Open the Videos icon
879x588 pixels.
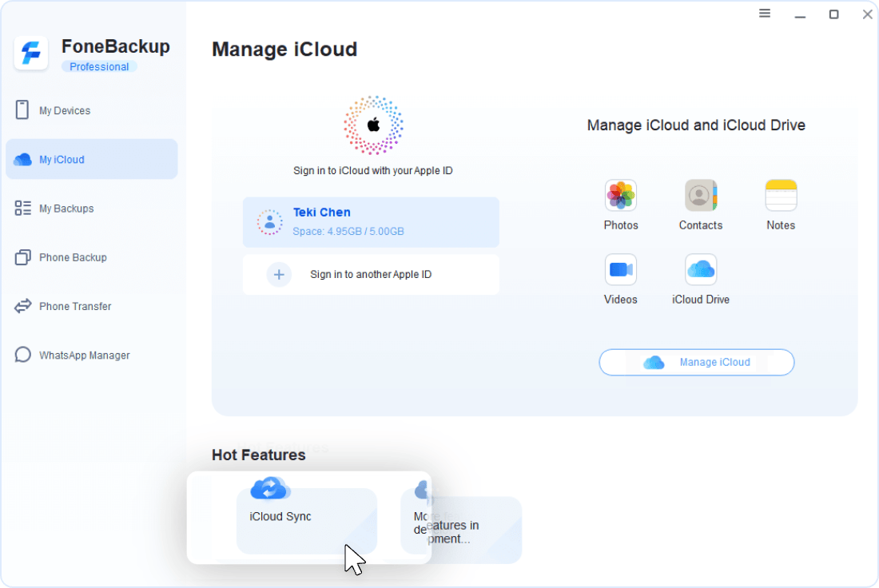[621, 270]
